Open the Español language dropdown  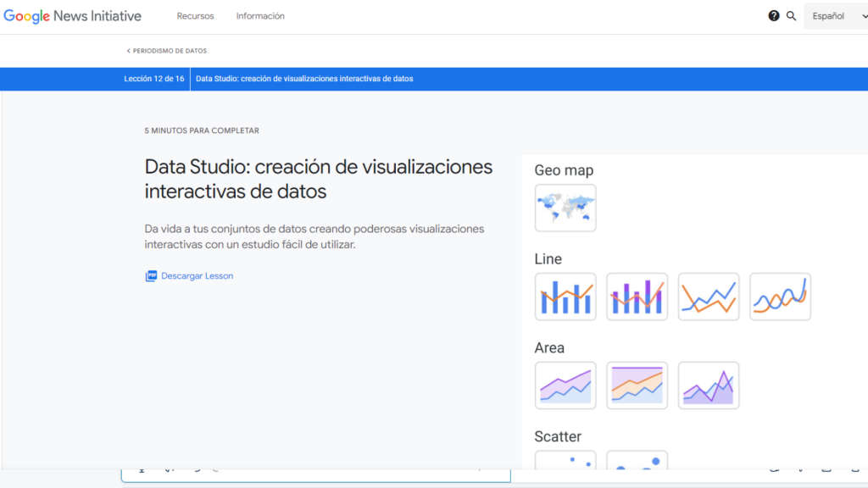835,15
